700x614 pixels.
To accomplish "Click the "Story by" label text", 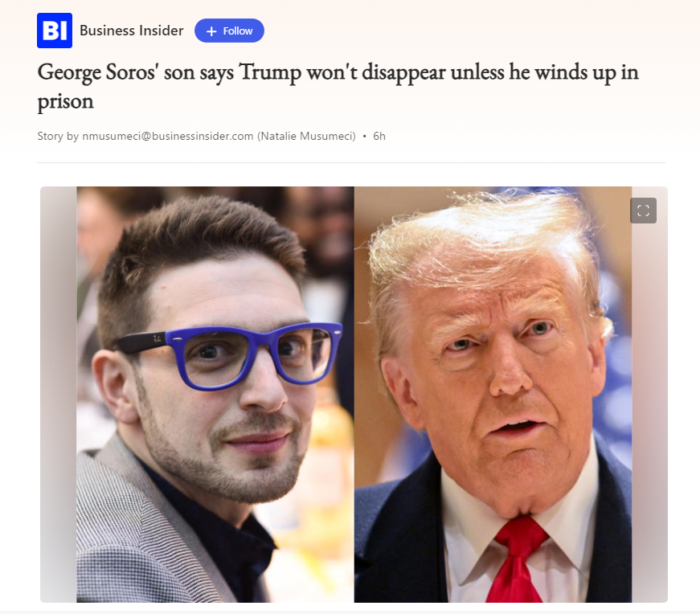I will tap(58, 136).
